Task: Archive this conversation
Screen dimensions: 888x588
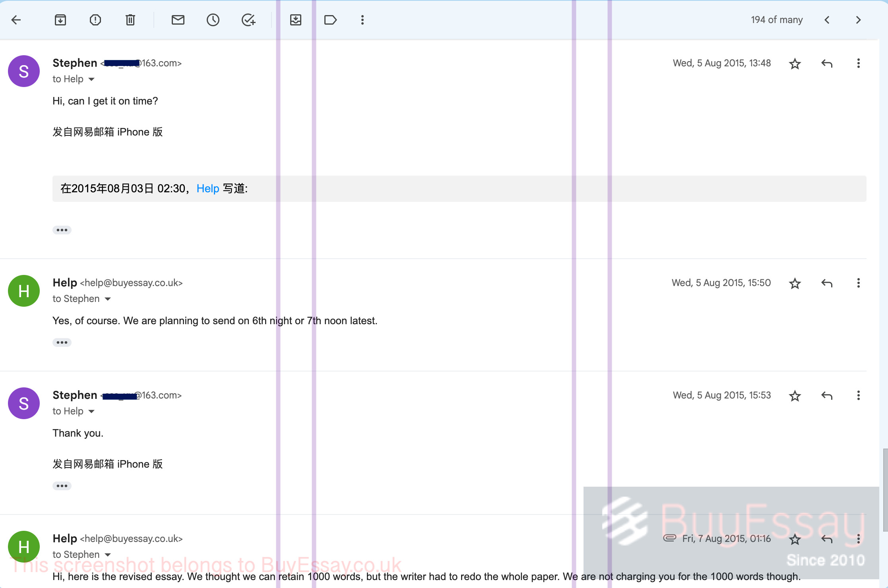Action: click(60, 20)
